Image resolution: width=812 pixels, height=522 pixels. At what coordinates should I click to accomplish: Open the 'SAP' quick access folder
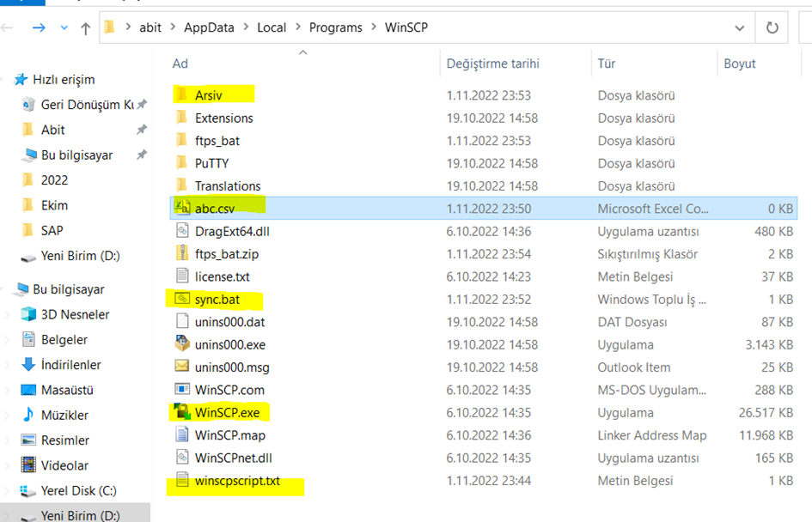click(52, 231)
